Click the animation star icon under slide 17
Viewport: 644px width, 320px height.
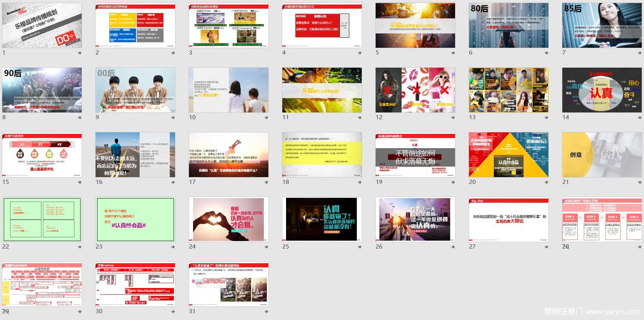click(x=266, y=182)
